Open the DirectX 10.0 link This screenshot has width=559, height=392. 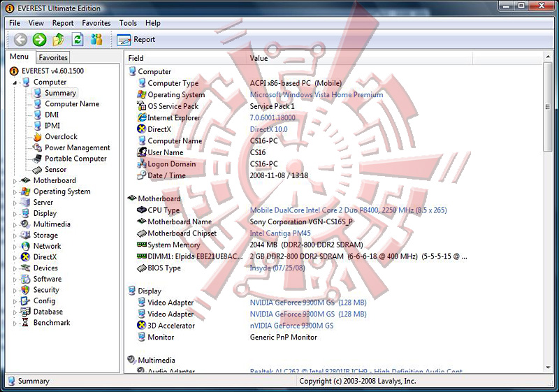coord(268,129)
